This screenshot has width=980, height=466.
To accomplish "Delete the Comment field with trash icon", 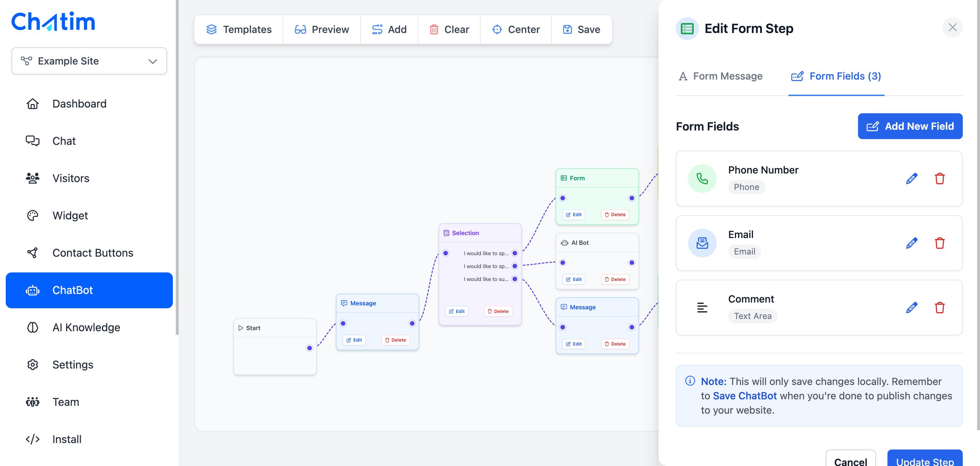I will (x=939, y=308).
